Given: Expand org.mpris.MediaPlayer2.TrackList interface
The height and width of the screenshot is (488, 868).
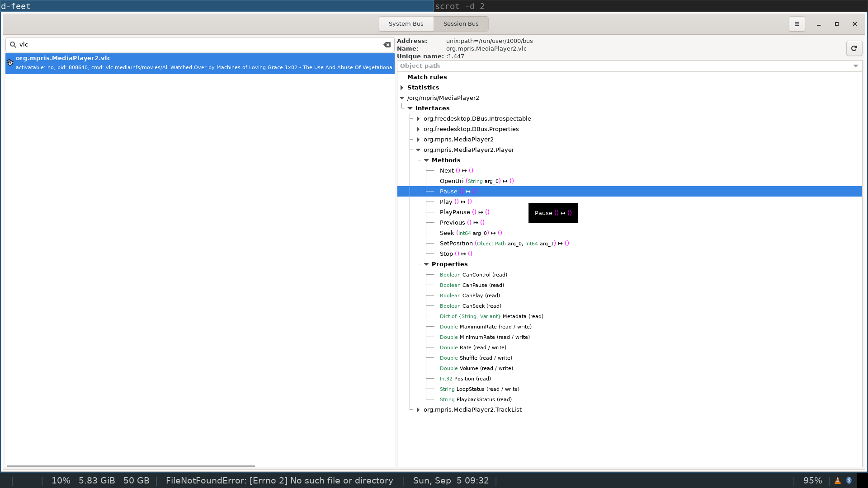Looking at the screenshot, I should point(418,410).
